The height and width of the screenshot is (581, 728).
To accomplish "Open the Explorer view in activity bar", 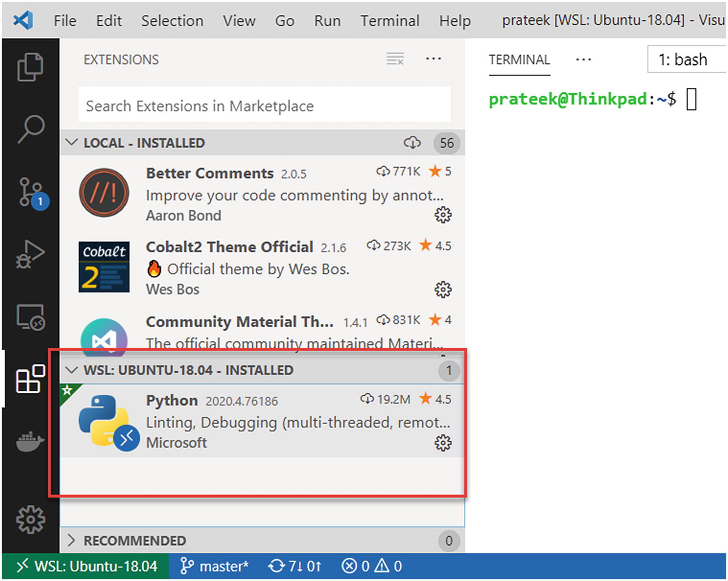I will pos(30,67).
